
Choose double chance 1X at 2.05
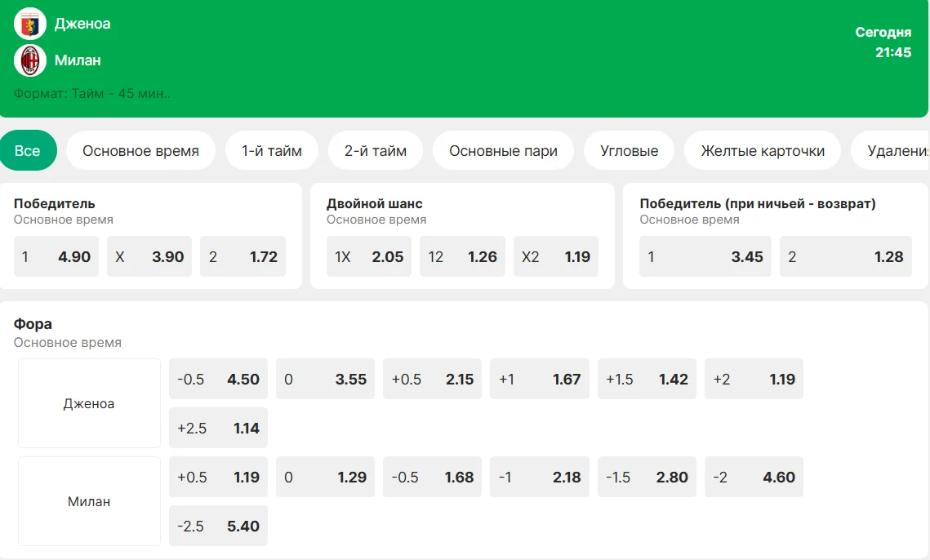click(369, 257)
